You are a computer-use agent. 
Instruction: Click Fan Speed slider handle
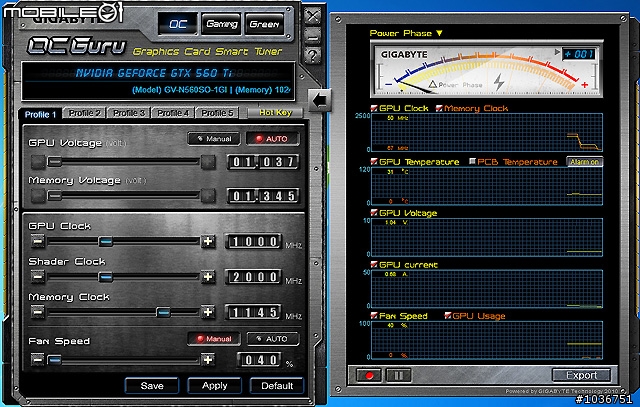tap(54, 360)
